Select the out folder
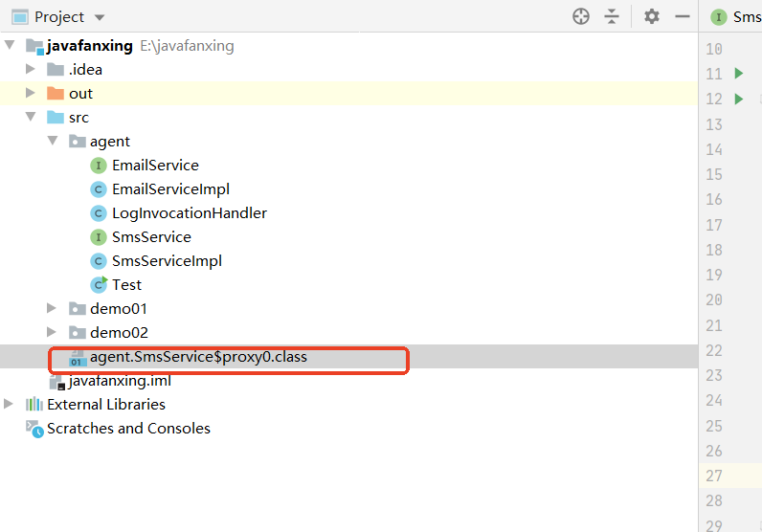 tap(80, 93)
